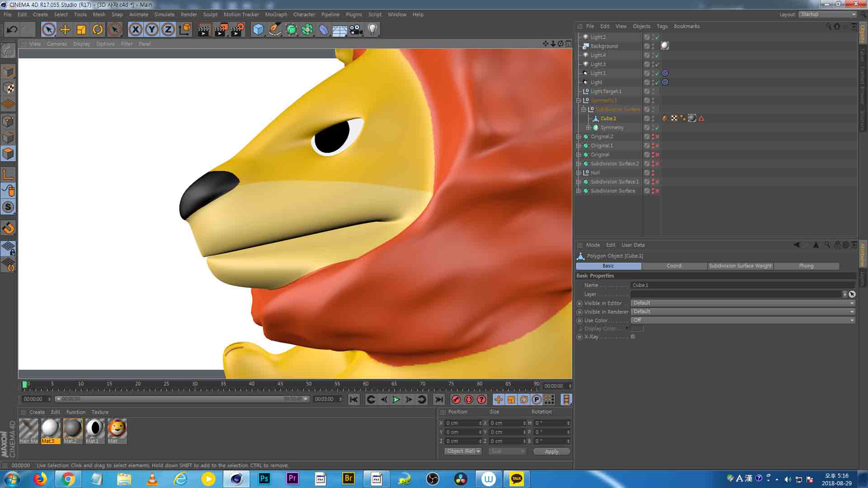Open Visible in Renderer dropdown
868x488 pixels.
(x=743, y=312)
